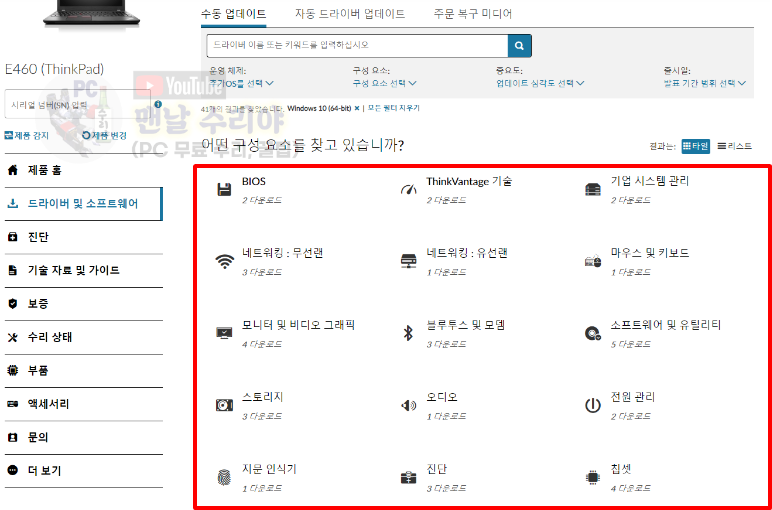The width and height of the screenshot is (772, 510).
Task: Click the serial number input field
Action: 77,104
